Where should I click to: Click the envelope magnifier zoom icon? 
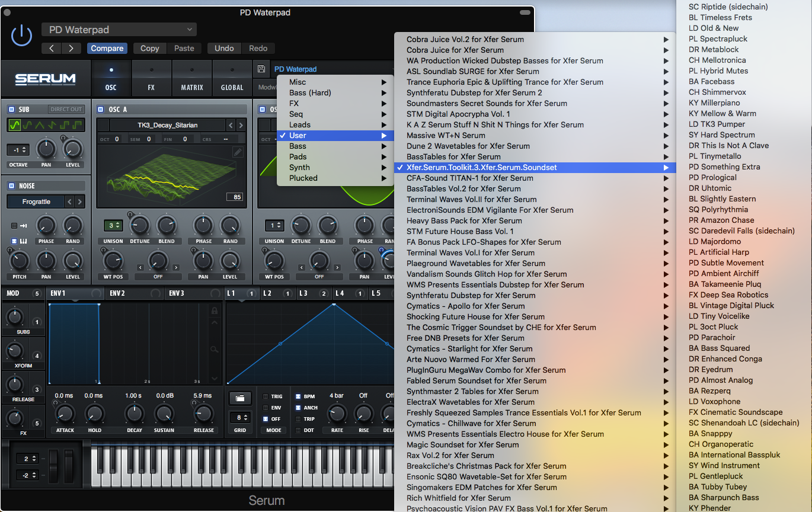coord(215,350)
